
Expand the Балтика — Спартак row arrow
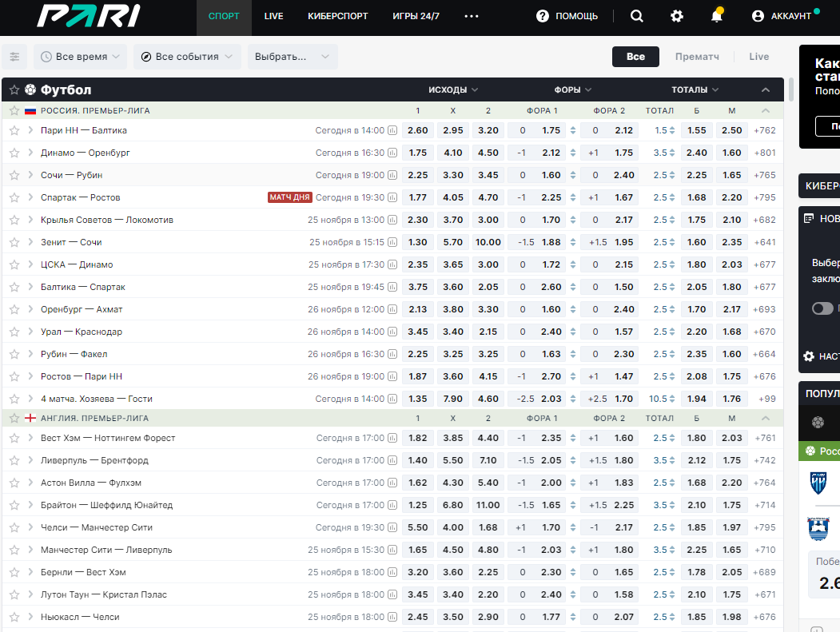coord(30,287)
